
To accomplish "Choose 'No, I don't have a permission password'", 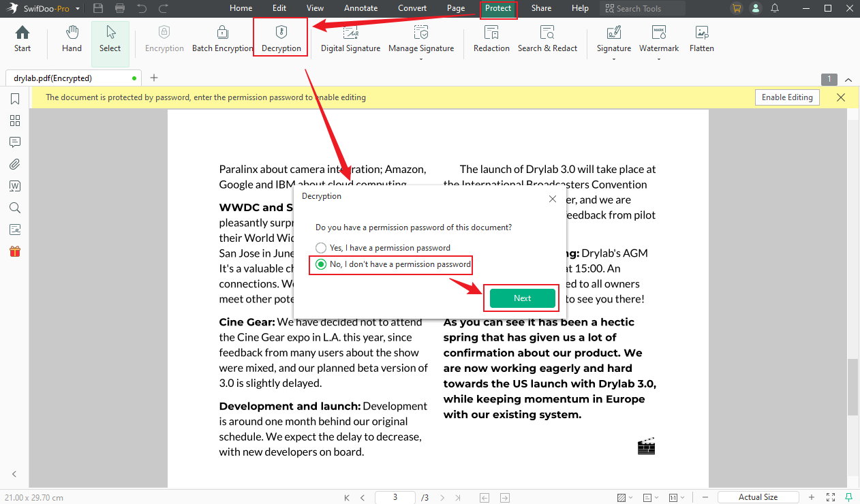I will [x=321, y=264].
